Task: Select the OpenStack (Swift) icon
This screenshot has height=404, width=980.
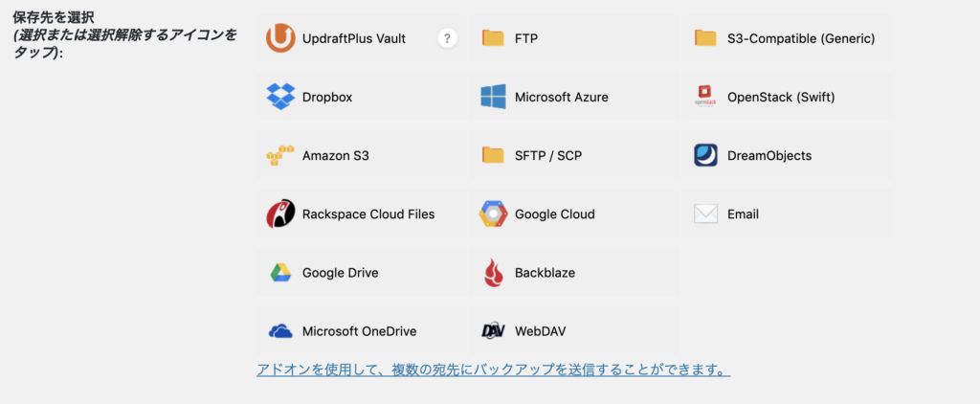Action: click(x=705, y=97)
